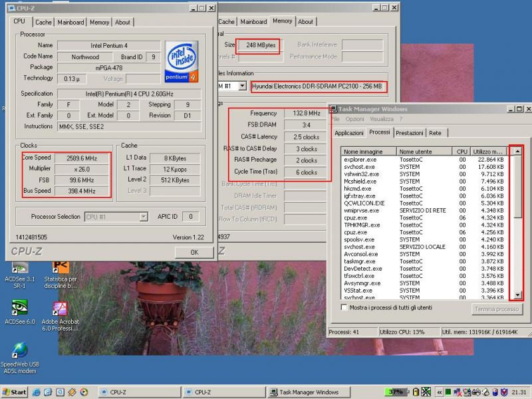Click the process list vertical scrollbar thumb

517,187
